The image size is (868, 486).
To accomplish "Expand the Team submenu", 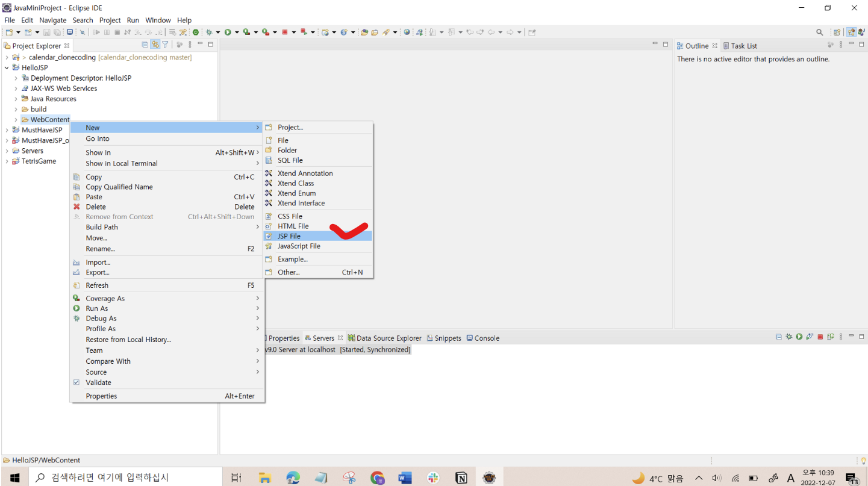I will pyautogui.click(x=167, y=350).
